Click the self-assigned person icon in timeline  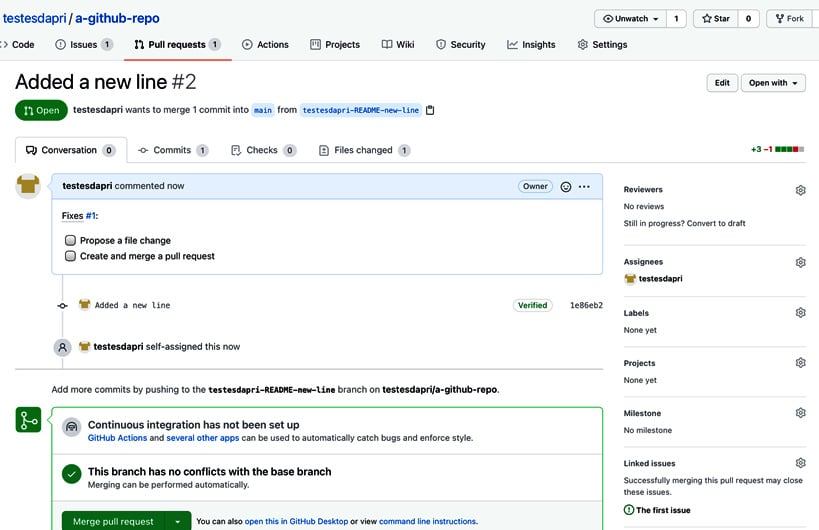pos(63,347)
